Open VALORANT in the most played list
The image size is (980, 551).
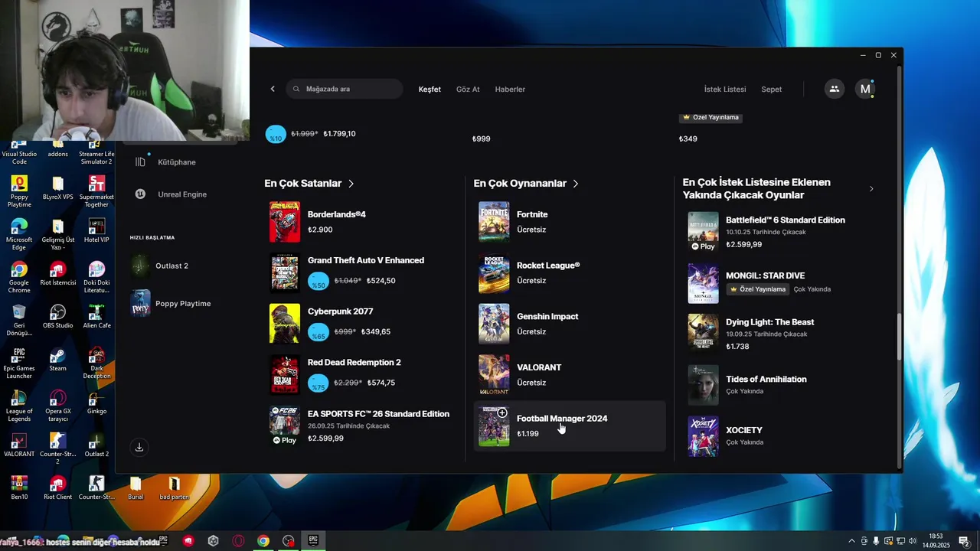[x=570, y=375]
